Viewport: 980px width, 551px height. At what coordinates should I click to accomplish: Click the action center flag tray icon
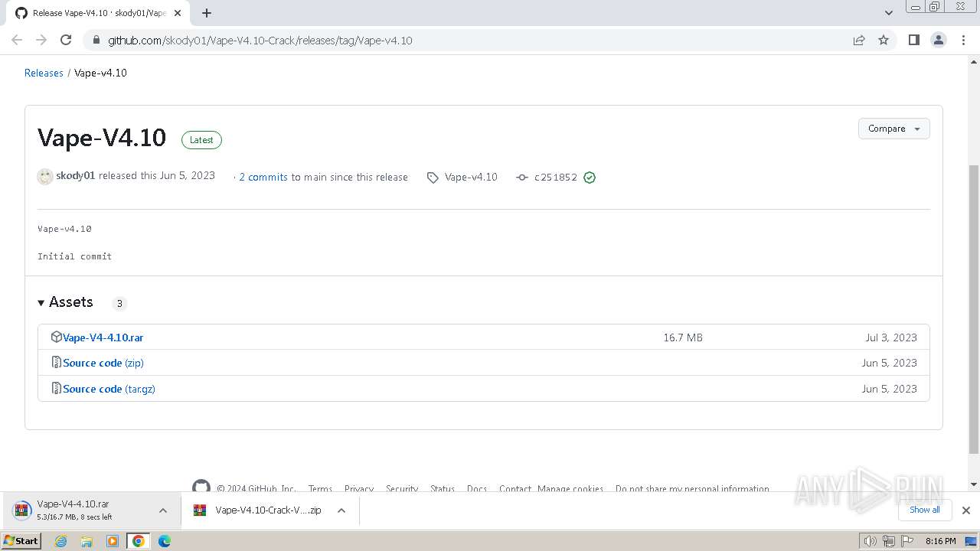pos(908,541)
